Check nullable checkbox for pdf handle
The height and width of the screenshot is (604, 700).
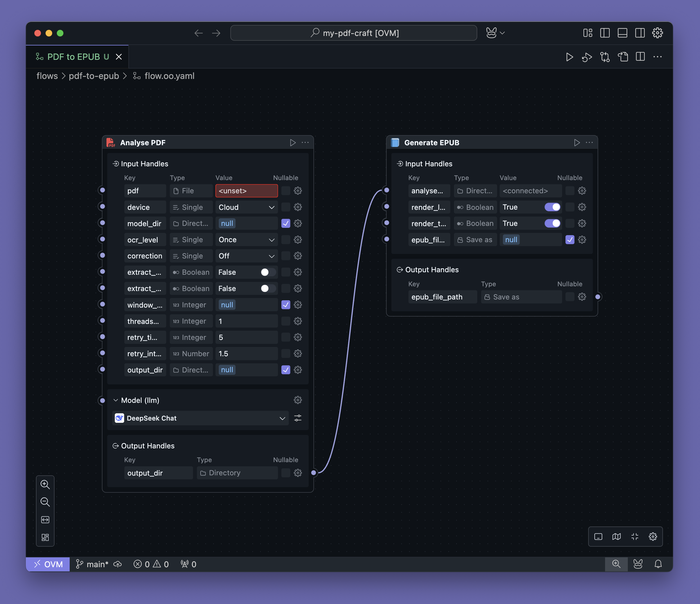point(285,191)
